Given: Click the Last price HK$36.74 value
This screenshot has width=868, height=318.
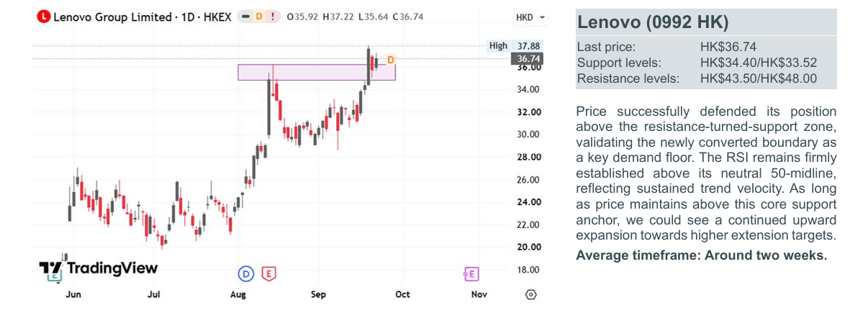Looking at the screenshot, I should (728, 47).
